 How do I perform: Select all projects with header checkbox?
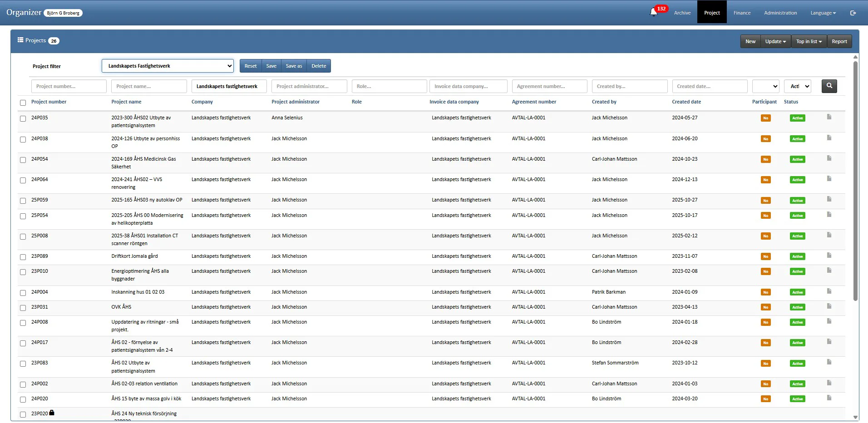(x=23, y=103)
